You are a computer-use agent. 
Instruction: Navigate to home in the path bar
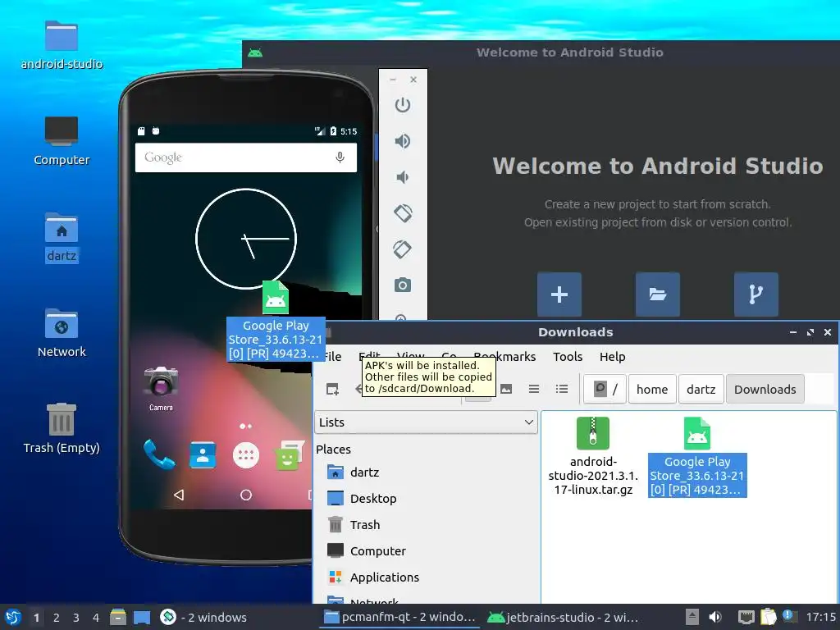click(x=652, y=390)
